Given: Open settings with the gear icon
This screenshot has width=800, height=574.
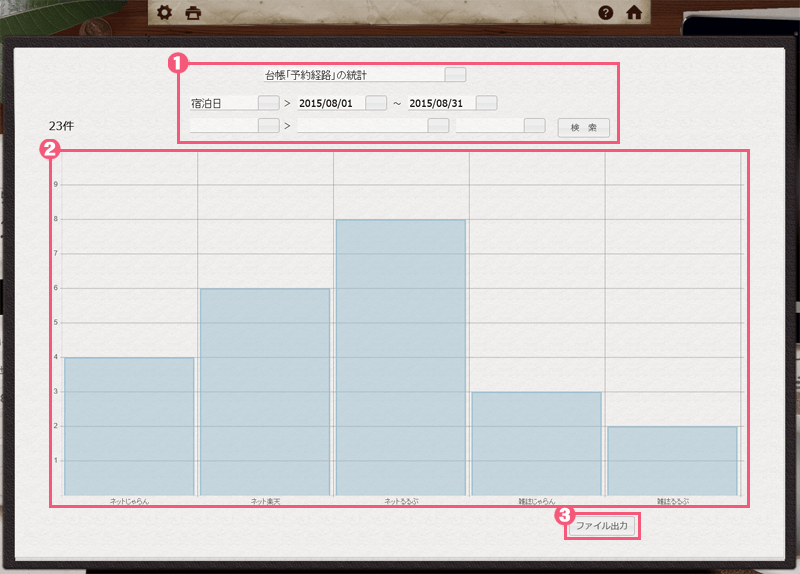Looking at the screenshot, I should tap(166, 13).
